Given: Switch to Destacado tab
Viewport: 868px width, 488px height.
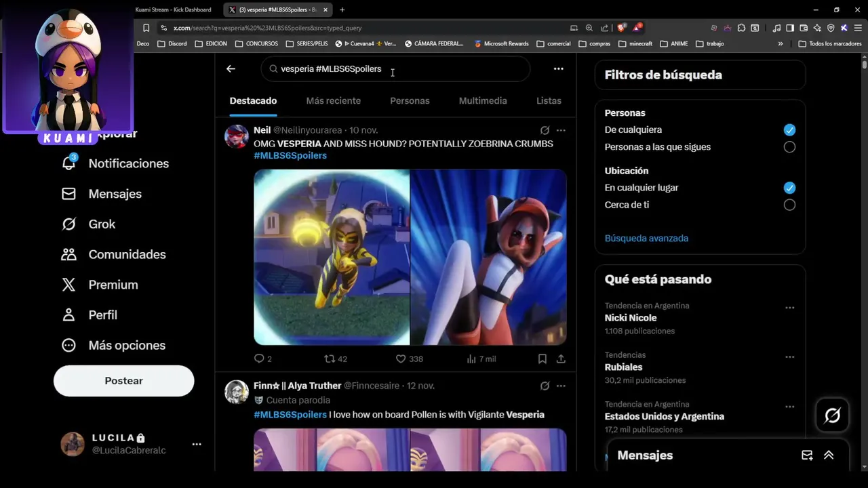Looking at the screenshot, I should [x=253, y=100].
